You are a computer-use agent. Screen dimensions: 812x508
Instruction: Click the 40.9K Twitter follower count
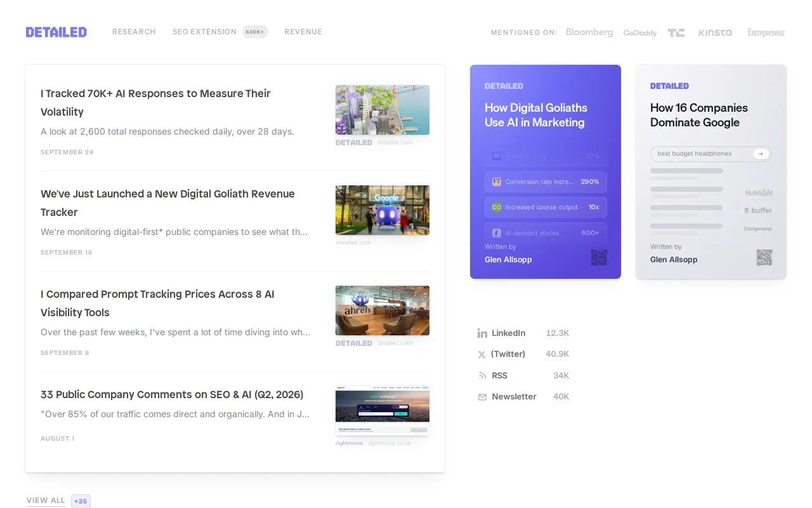coord(558,354)
